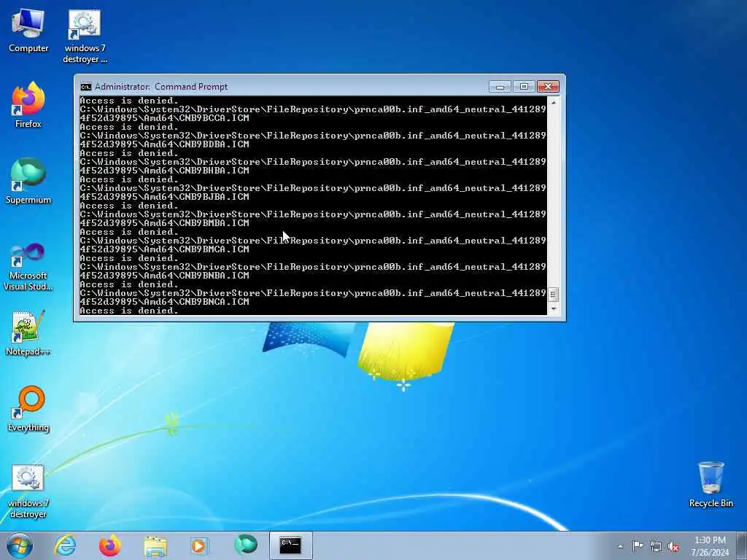Image resolution: width=747 pixels, height=560 pixels.
Task: Open Windows Explorer from the taskbar
Action: click(155, 547)
